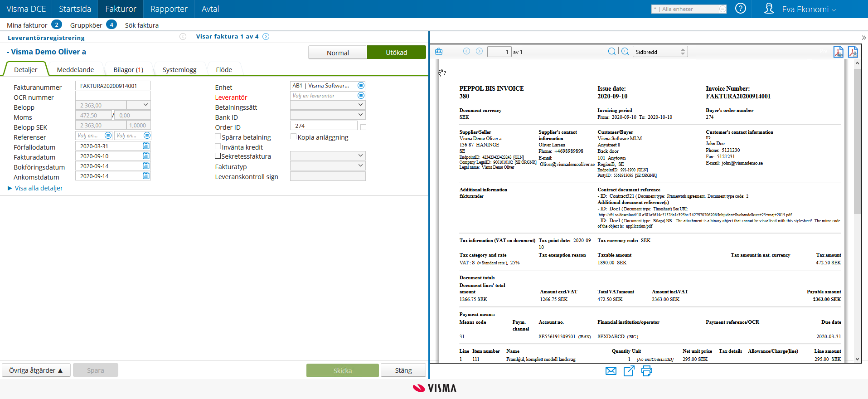Open the Belopp currency dropdown

coord(138,105)
